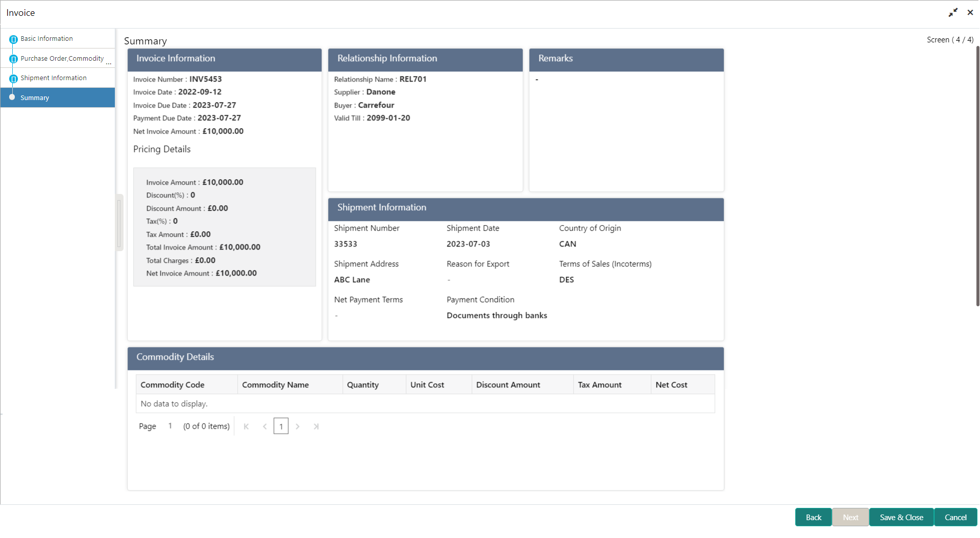Click invoice number INV5453

(206, 79)
